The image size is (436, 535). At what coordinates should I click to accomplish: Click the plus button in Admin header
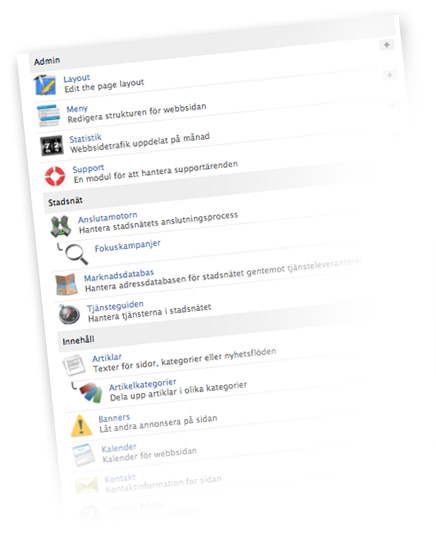pos(387,45)
